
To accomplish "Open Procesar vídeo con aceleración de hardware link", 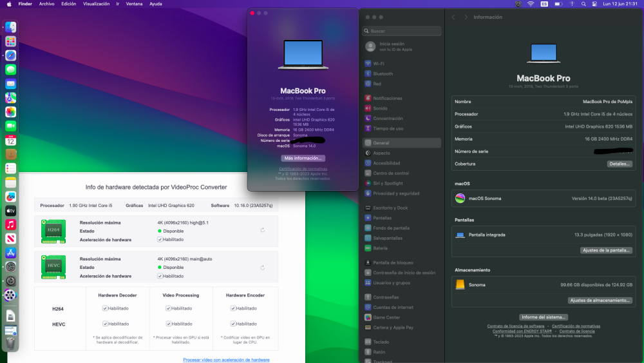I will coord(226,360).
